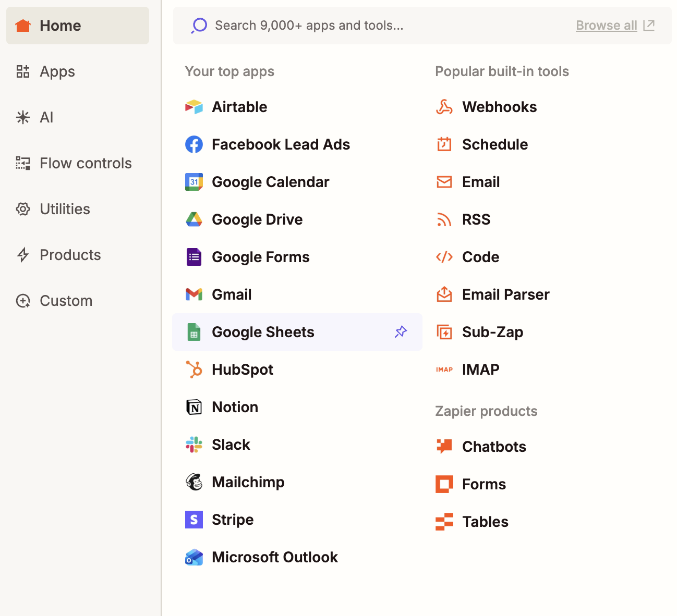Click the Tables icon
The height and width of the screenshot is (616, 677).
[444, 522]
